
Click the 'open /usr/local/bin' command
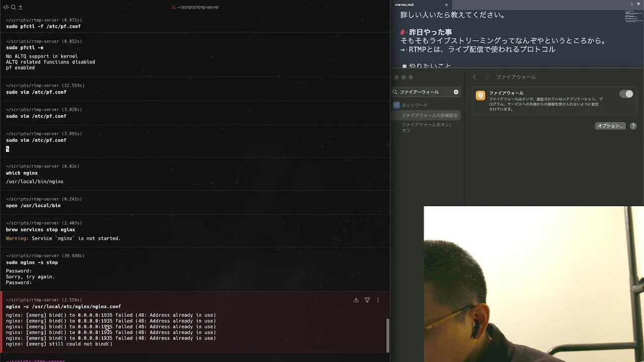point(33,206)
